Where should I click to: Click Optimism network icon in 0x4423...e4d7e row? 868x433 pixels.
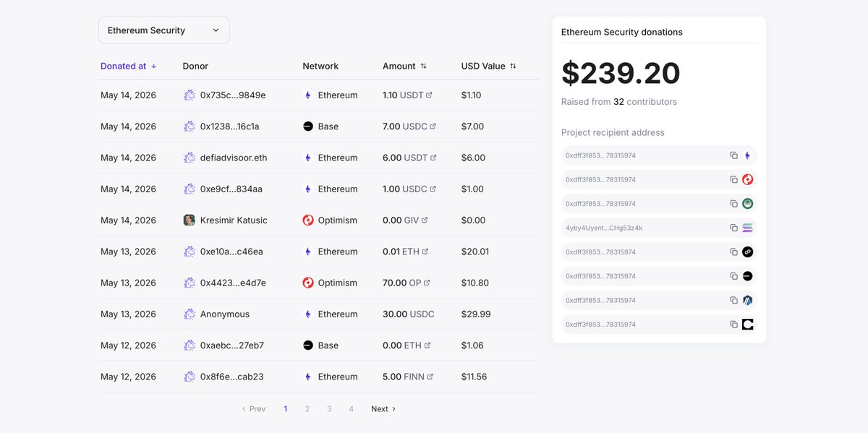click(308, 283)
